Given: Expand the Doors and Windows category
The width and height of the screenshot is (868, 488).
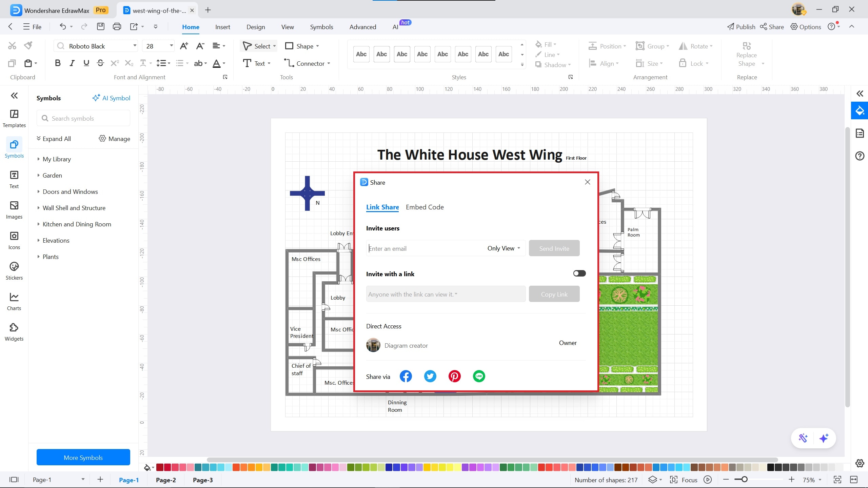Looking at the screenshot, I should click(x=70, y=192).
